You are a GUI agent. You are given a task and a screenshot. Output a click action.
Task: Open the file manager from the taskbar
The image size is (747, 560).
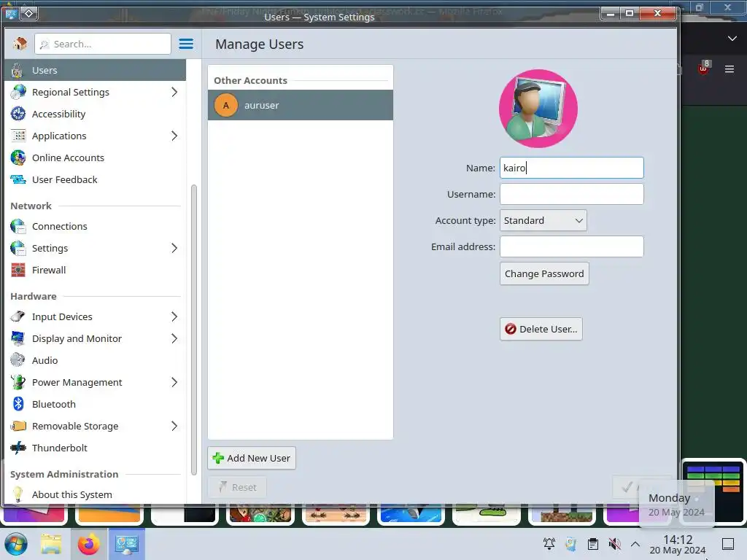51,544
